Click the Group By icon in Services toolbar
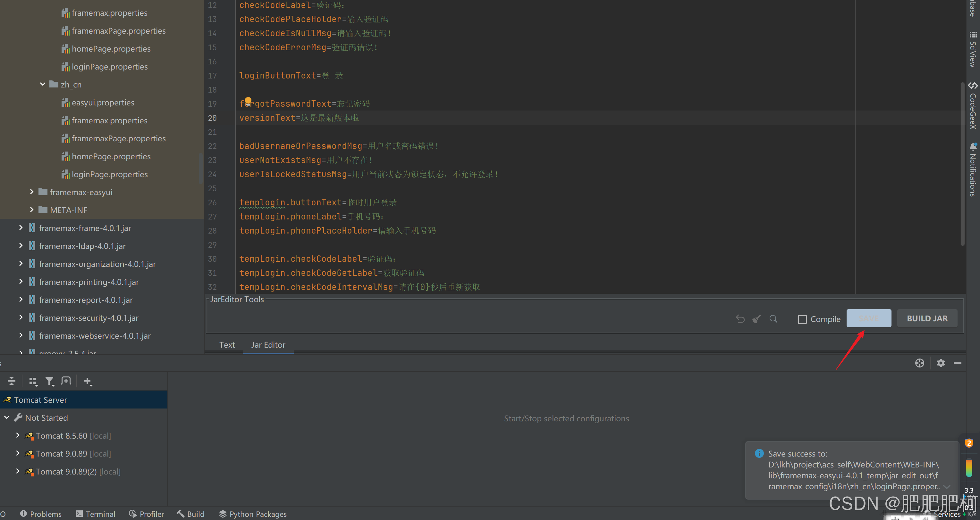This screenshot has height=520, width=980. click(33, 381)
